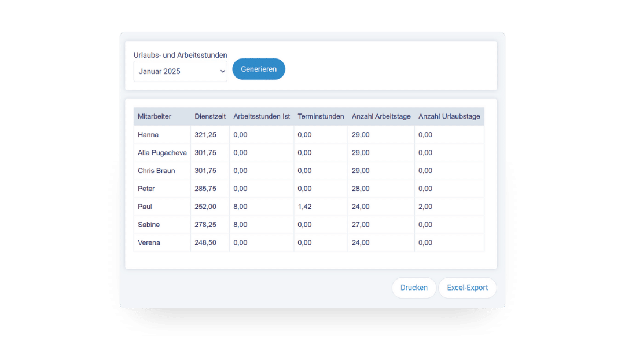The image size is (625, 364).
Task: Click Paul's Arbeitsstunden Ist value 8,00
Action: (240, 207)
